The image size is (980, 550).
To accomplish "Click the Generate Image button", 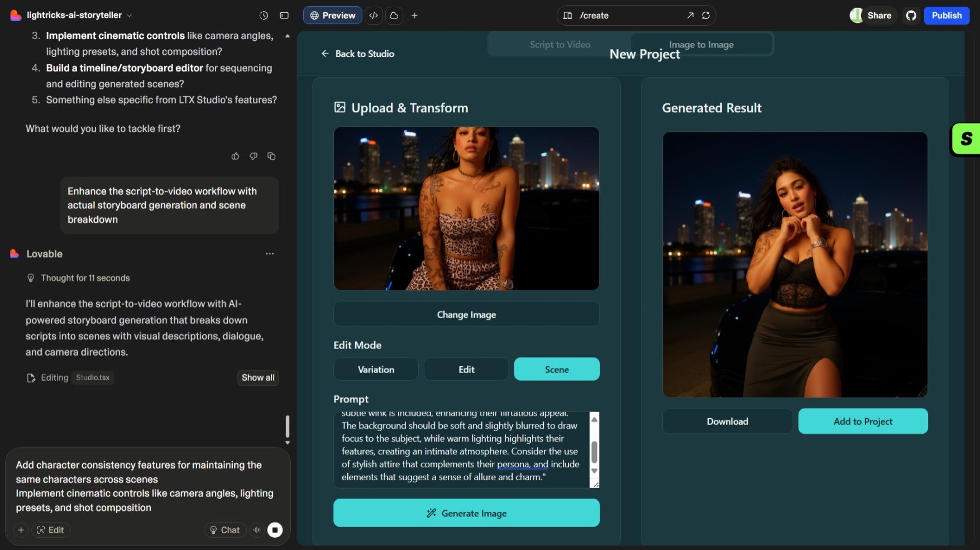I will [x=466, y=513].
